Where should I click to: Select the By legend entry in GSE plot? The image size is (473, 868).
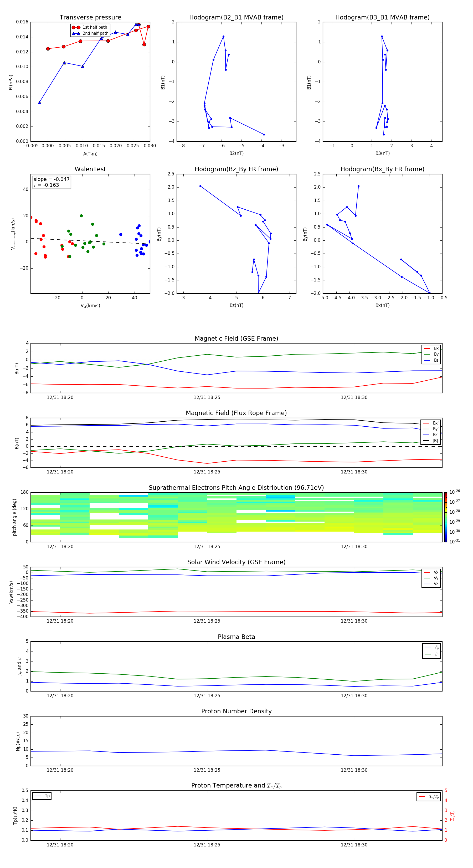point(431,354)
